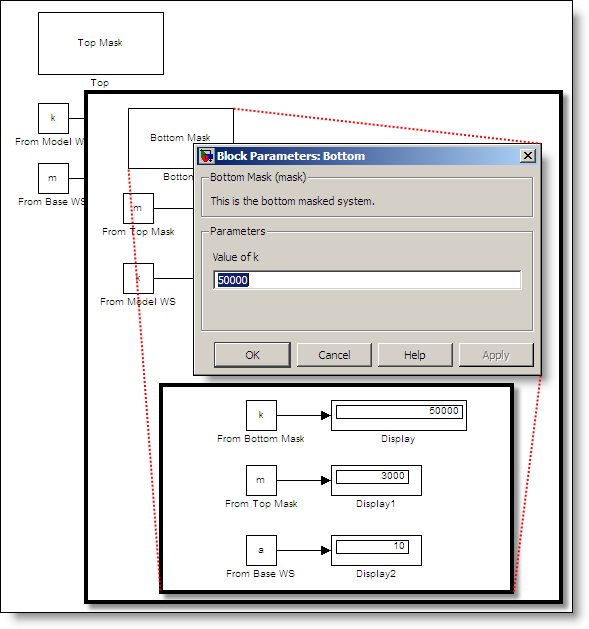Click the Apply button
The image size is (589, 629).
coord(496,355)
